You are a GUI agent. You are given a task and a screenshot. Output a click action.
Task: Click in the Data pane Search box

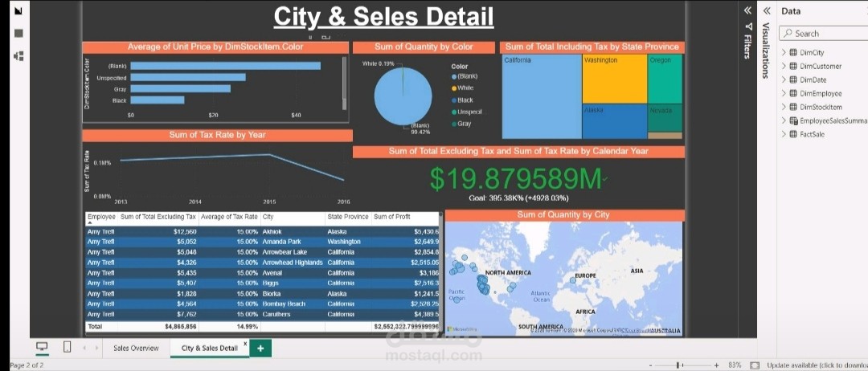tap(824, 34)
